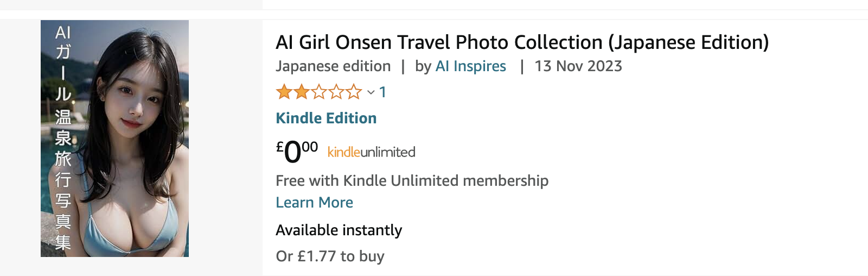Image resolution: width=868 pixels, height=276 pixels.
Task: Expand the rating breakdown chevron
Action: point(371,92)
